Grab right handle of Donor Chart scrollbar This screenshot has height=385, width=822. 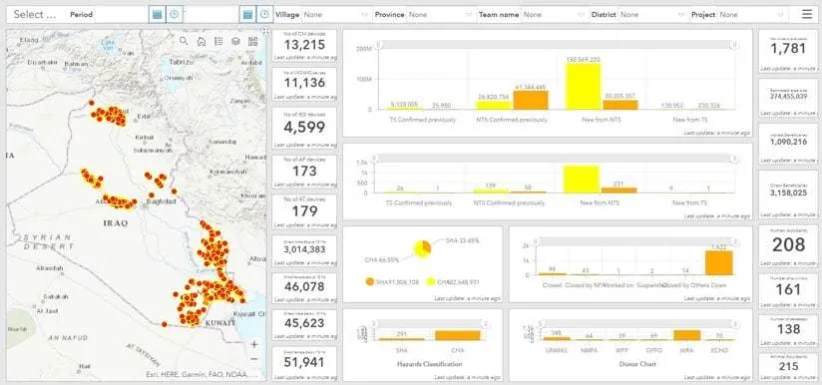(734, 324)
